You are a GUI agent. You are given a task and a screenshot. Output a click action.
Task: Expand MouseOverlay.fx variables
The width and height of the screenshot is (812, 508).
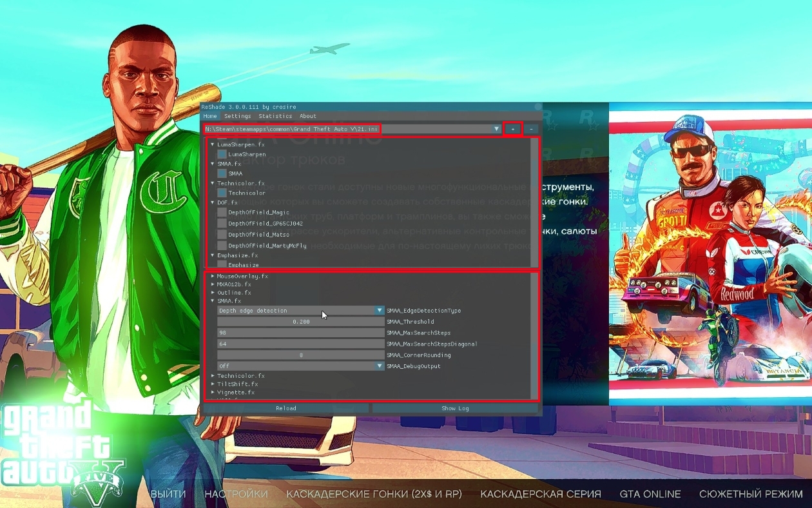click(213, 276)
